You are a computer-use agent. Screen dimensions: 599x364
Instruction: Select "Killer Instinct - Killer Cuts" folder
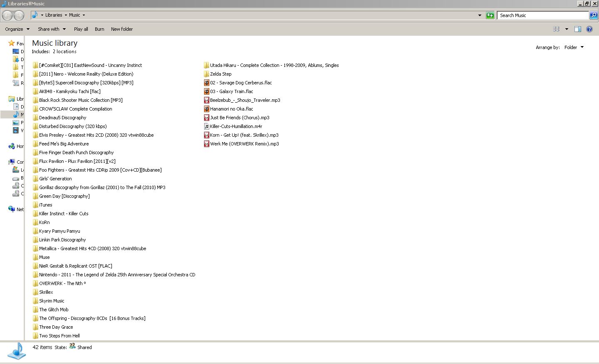pyautogui.click(x=61, y=214)
